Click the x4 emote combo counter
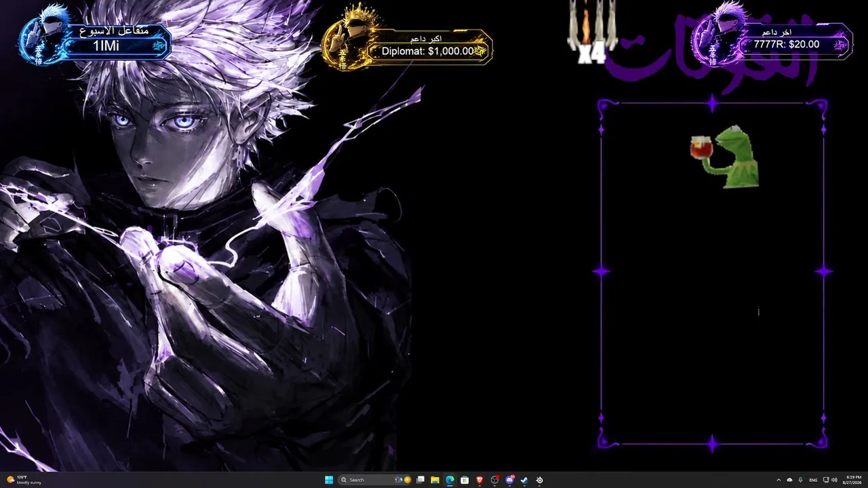This screenshot has width=868, height=488. 591,55
